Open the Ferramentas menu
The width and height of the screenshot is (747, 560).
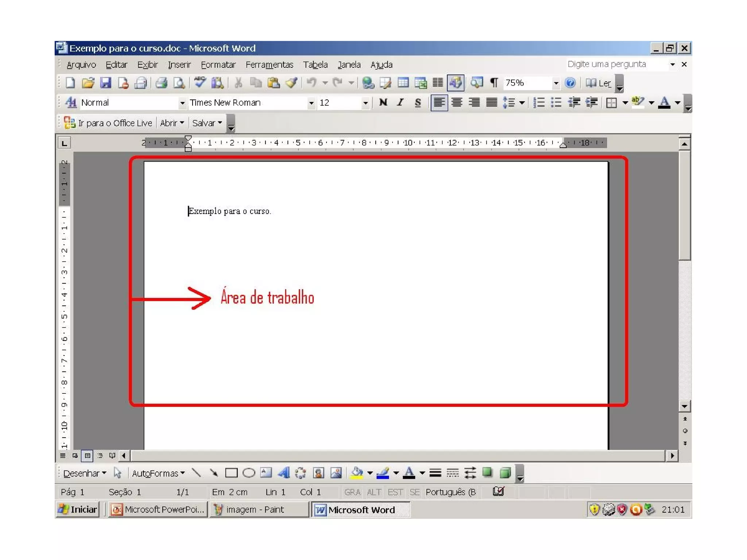point(269,65)
